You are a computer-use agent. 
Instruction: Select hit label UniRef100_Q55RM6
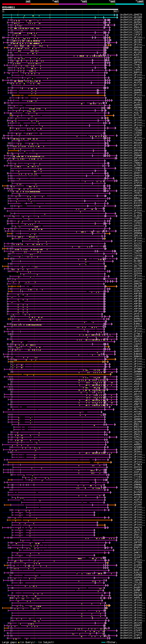pyautogui.click(x=131, y=233)
